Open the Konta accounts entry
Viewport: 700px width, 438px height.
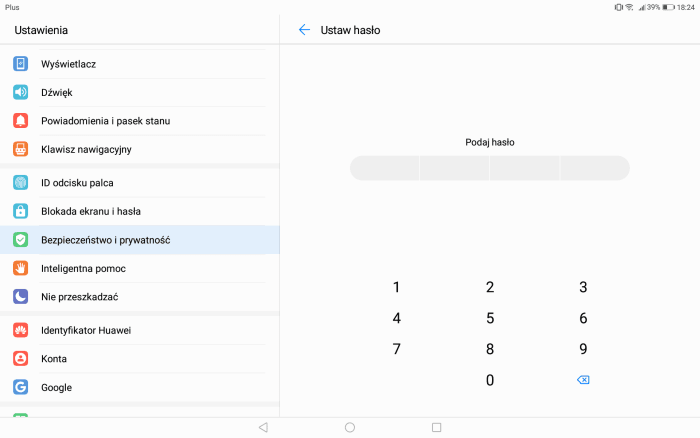tap(54, 358)
